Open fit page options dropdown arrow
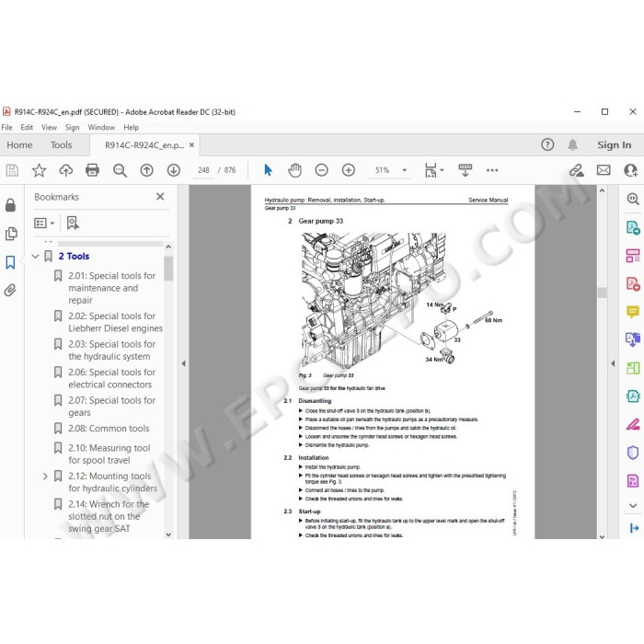This screenshot has height=644, width=644. pyautogui.click(x=442, y=170)
